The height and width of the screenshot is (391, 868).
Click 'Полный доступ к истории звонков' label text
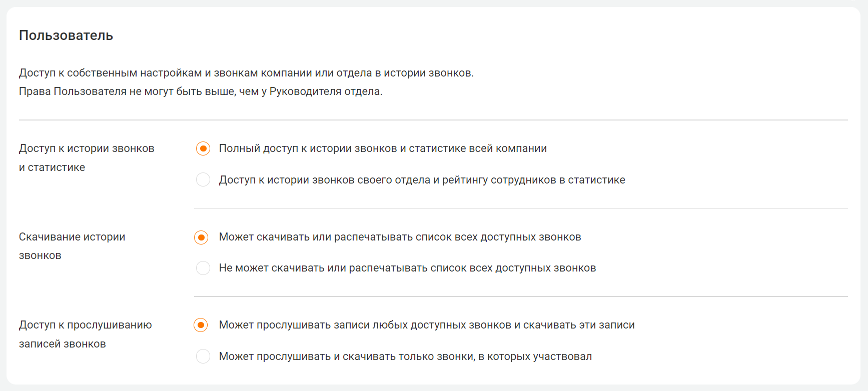point(383,148)
